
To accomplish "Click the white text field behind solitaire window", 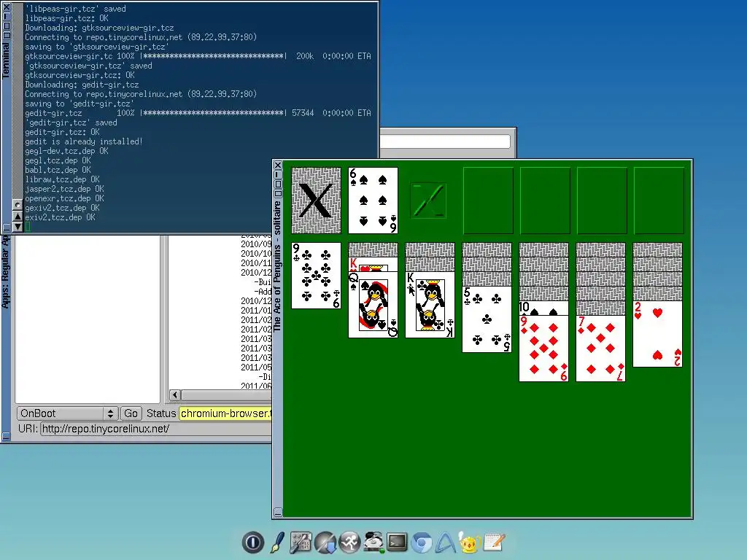I will (x=445, y=141).
